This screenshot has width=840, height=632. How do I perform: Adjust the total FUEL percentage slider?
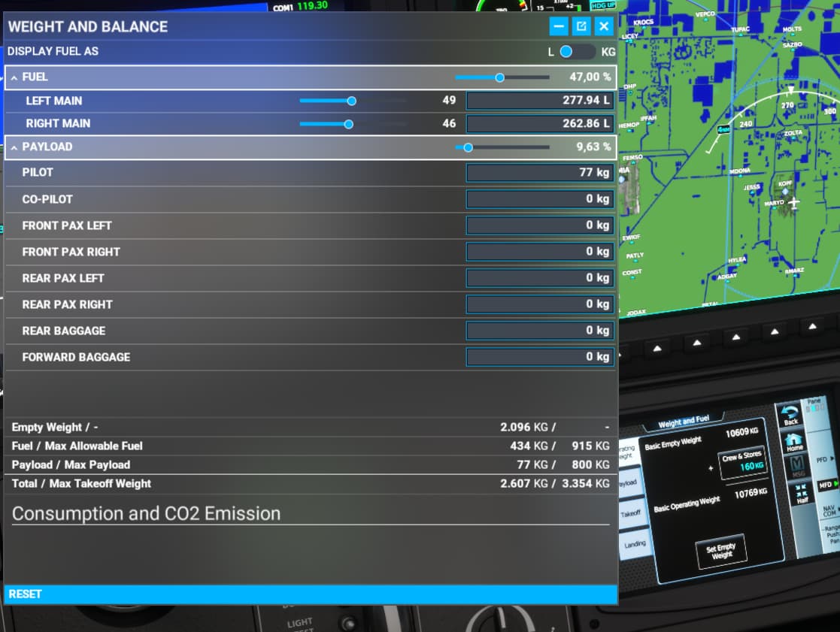[x=502, y=77]
